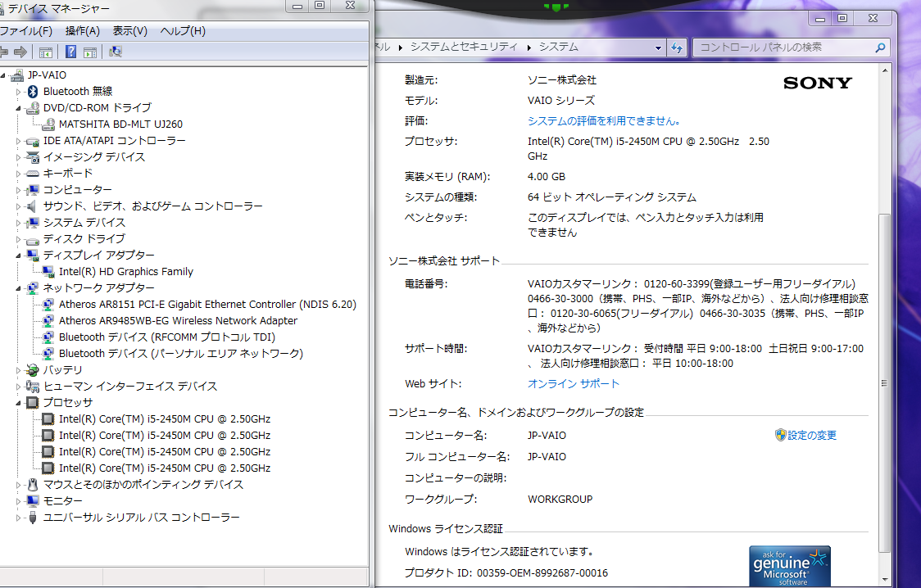Expand the バッテリ node
921x588 pixels.
(18, 370)
